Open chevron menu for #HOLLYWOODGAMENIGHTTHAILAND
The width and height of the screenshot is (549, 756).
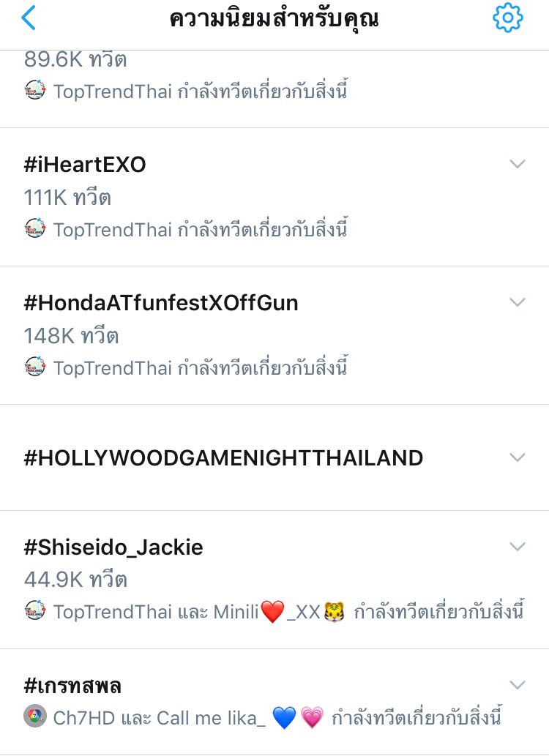518,457
